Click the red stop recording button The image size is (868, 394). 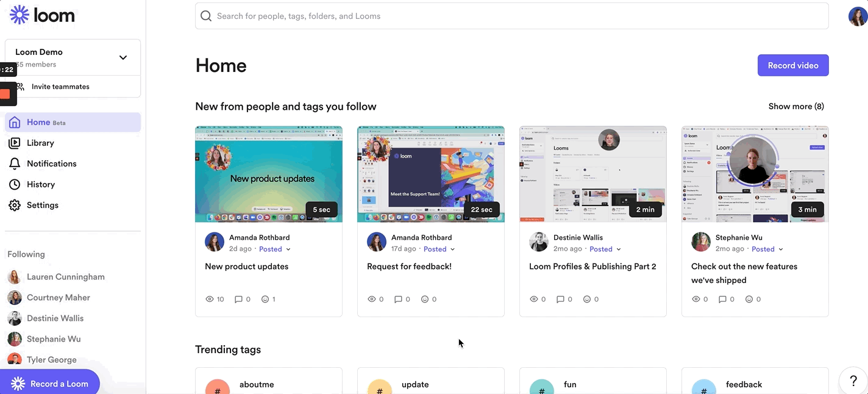pyautogui.click(x=5, y=94)
